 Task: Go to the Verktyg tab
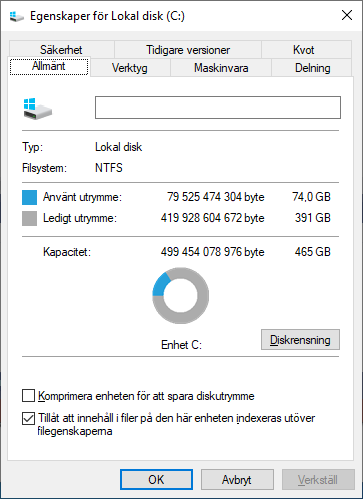pos(130,68)
